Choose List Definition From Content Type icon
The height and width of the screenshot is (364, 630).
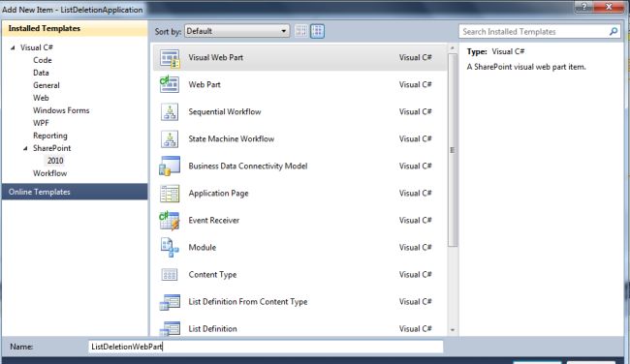coord(170,302)
